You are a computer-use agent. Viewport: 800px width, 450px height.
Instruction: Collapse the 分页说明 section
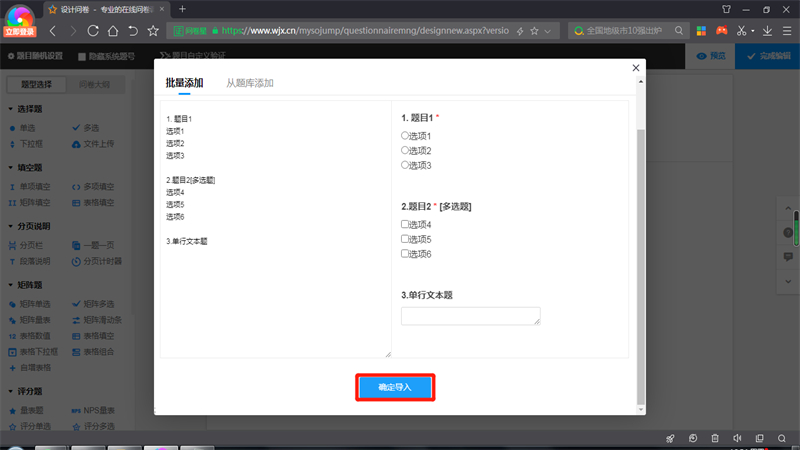[x=10, y=226]
